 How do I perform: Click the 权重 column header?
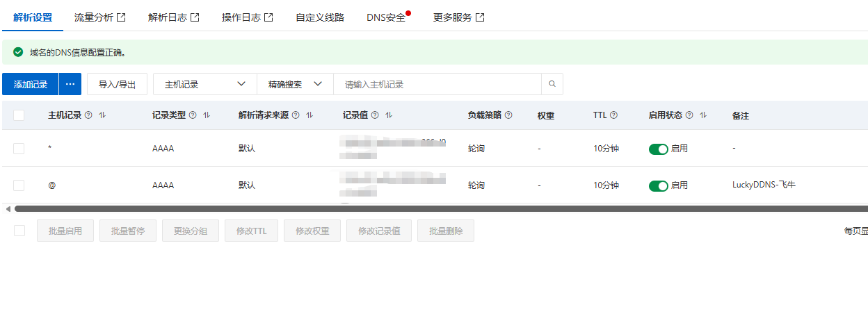[546, 115]
